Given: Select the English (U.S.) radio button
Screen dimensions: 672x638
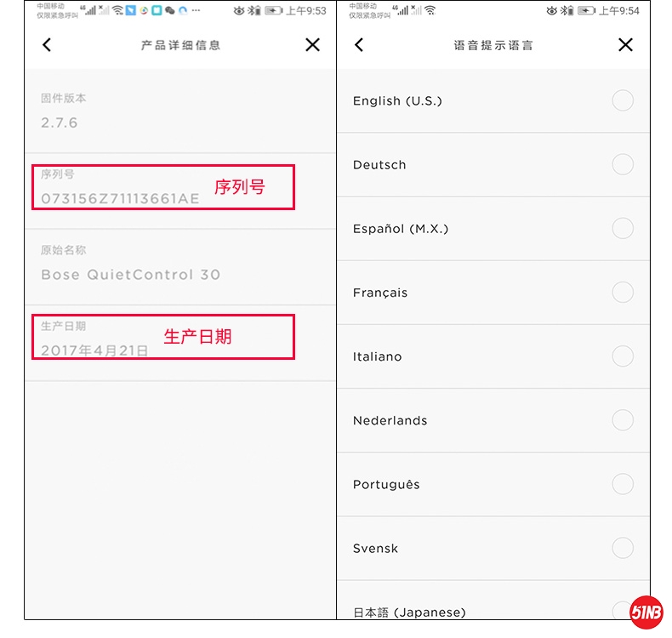Looking at the screenshot, I should pos(623,100).
